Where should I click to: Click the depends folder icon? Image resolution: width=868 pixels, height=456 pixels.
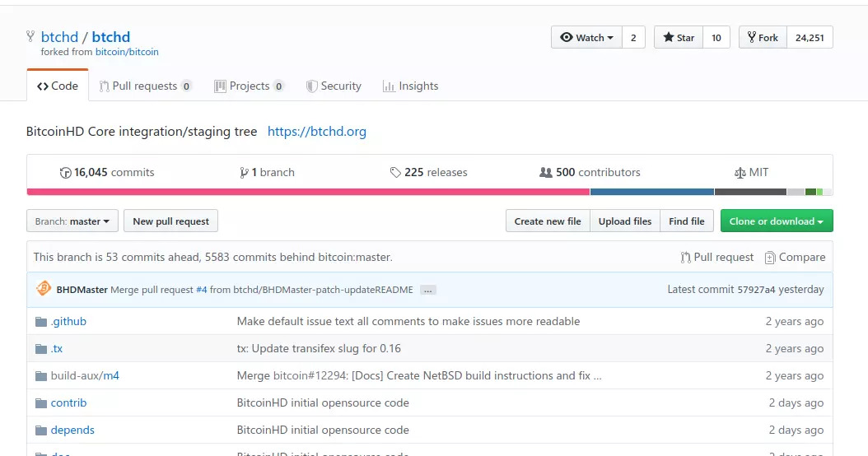pyautogui.click(x=41, y=430)
